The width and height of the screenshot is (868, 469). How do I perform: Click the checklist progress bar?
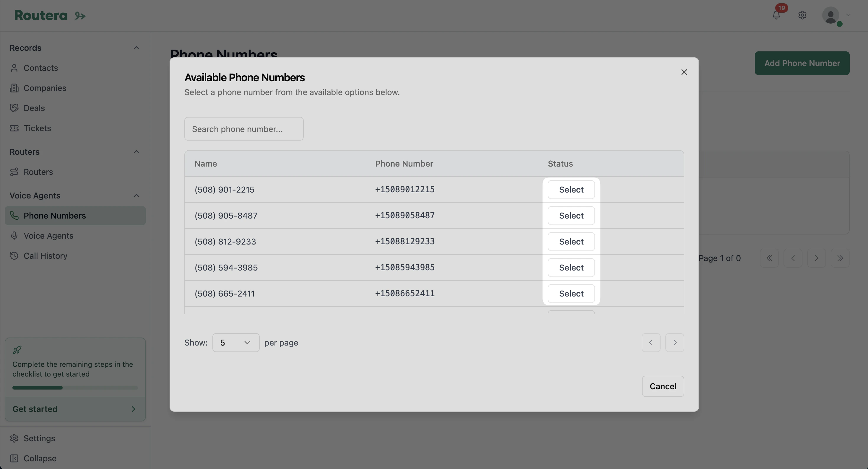pyautogui.click(x=75, y=388)
